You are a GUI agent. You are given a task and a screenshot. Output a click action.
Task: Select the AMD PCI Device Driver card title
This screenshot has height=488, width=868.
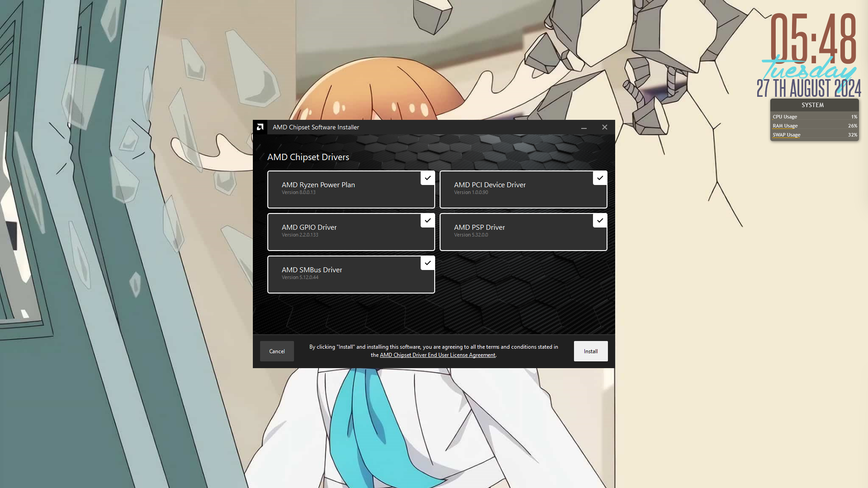pos(490,185)
